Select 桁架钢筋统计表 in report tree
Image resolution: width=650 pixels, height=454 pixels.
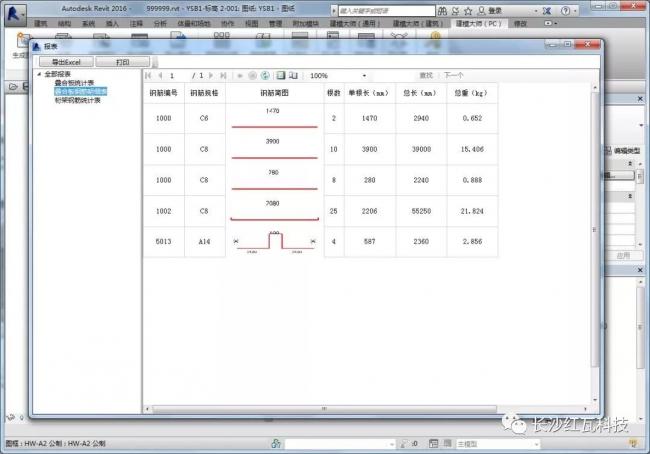(x=78, y=99)
